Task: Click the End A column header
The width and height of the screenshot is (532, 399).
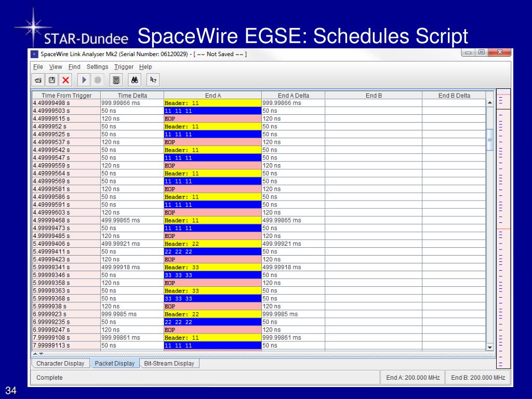Action: click(212, 96)
